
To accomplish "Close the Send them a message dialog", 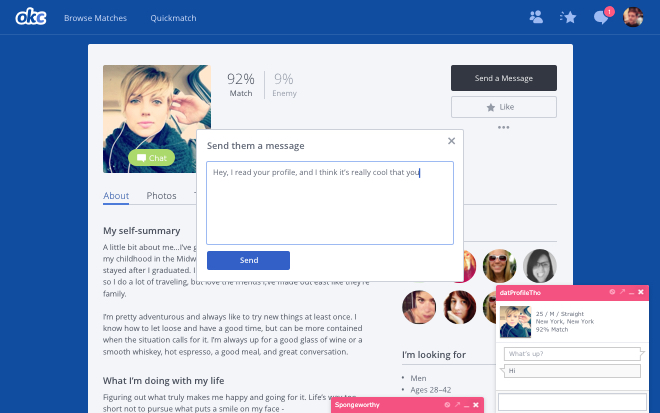I will (451, 142).
